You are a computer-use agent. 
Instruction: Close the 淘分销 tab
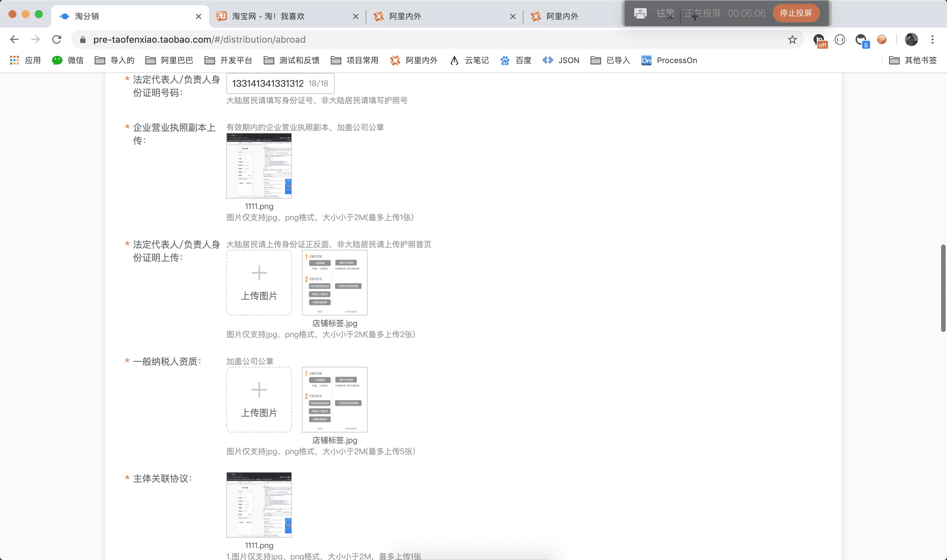pyautogui.click(x=199, y=16)
